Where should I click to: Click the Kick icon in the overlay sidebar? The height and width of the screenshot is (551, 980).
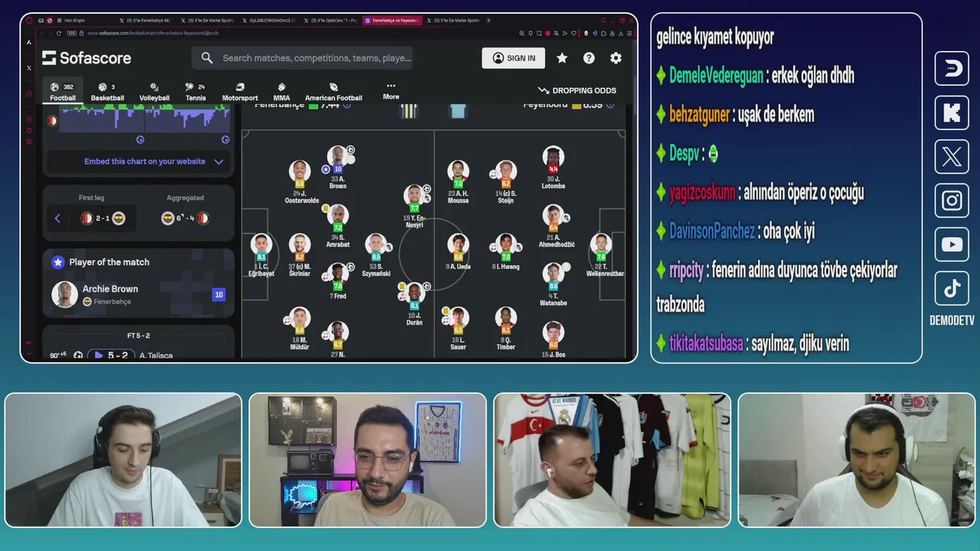(952, 113)
